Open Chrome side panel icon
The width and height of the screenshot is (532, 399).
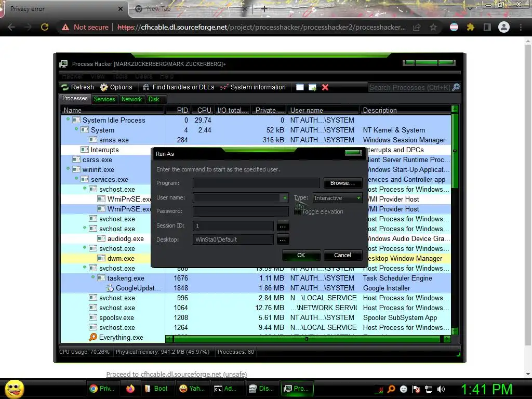(487, 27)
